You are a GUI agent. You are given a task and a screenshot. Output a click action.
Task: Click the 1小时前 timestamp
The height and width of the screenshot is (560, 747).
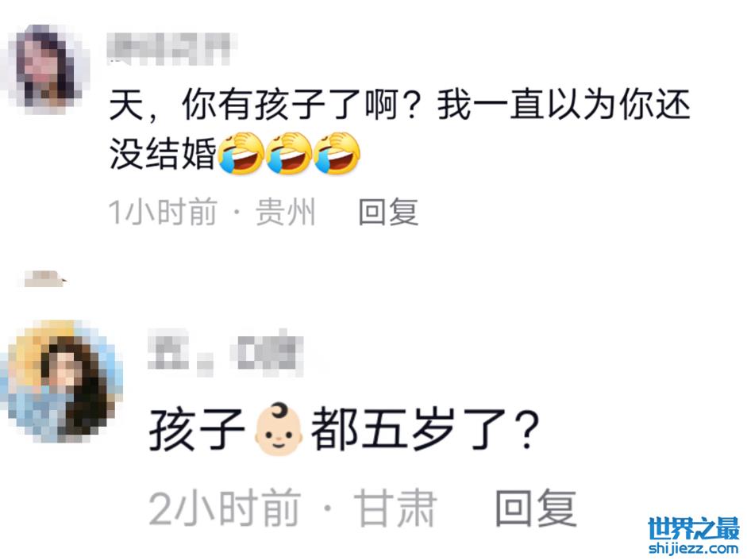pos(163,212)
